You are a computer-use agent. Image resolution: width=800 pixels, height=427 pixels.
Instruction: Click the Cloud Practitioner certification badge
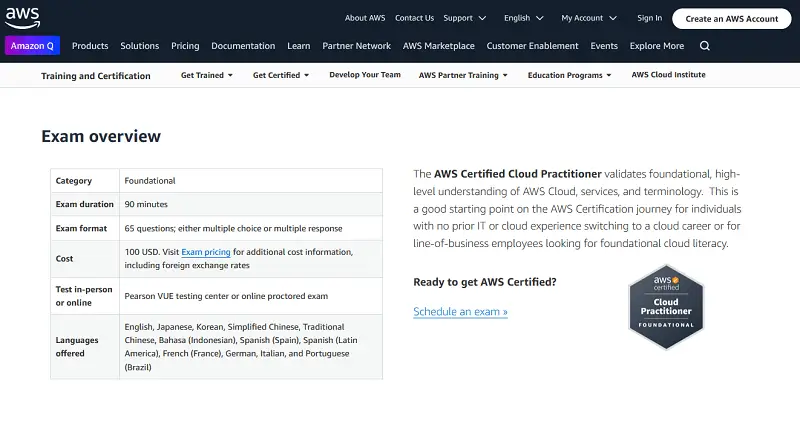pos(666,307)
